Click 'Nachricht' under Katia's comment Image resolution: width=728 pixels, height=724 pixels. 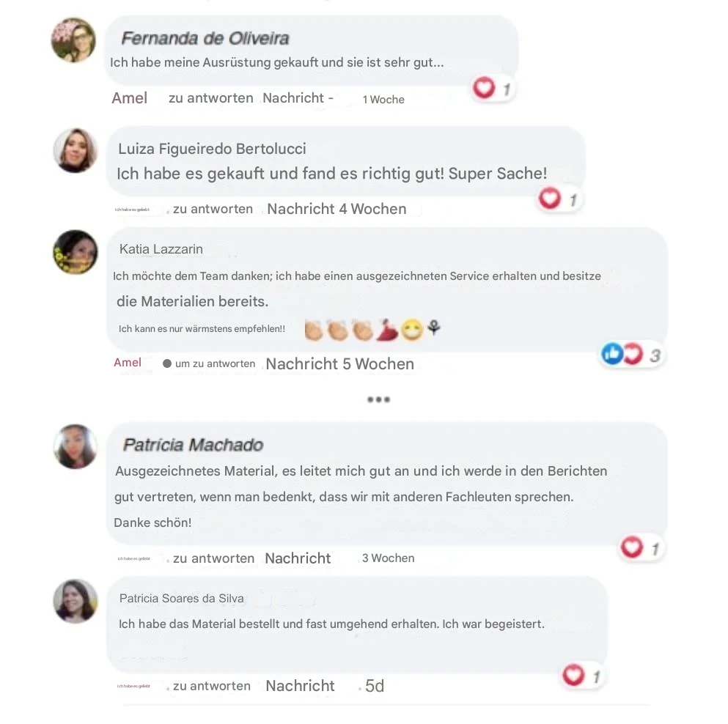[301, 363]
